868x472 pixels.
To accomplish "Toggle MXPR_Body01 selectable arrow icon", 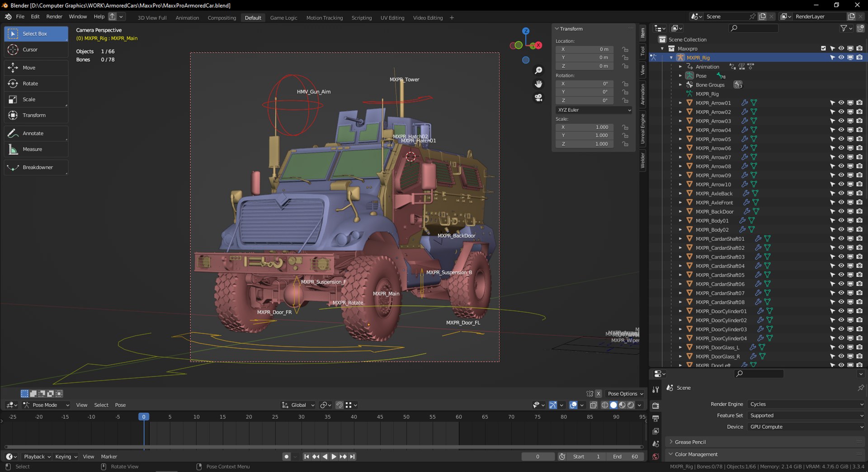I will pyautogui.click(x=832, y=220).
